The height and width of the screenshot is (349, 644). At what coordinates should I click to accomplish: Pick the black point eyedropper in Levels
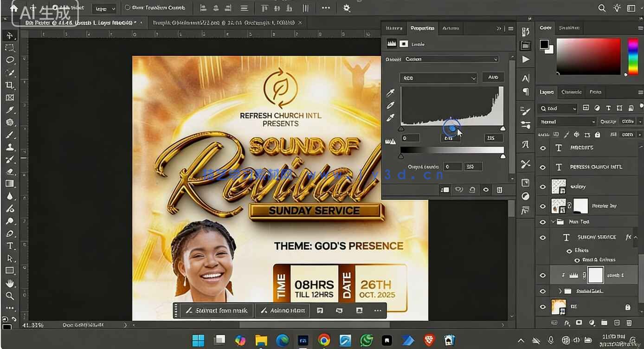point(391,93)
